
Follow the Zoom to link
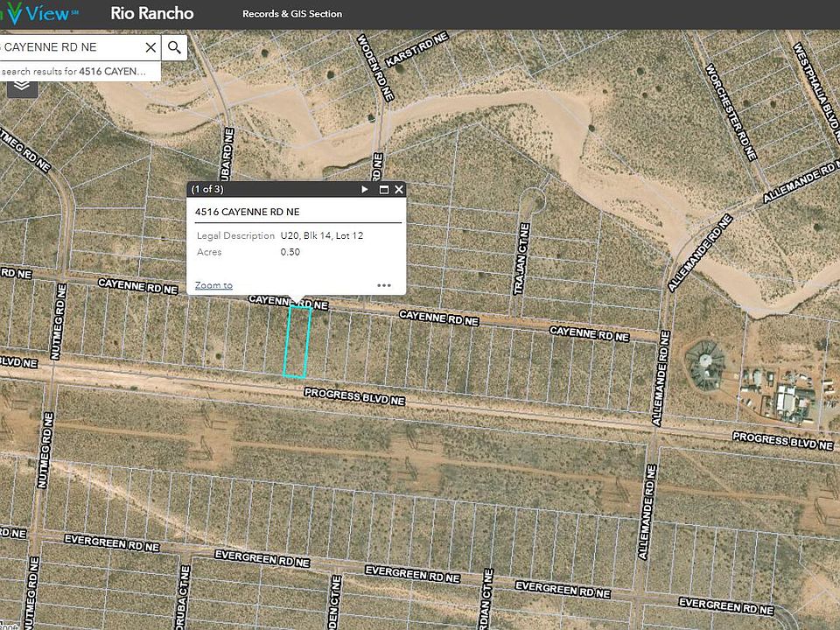pyautogui.click(x=213, y=285)
